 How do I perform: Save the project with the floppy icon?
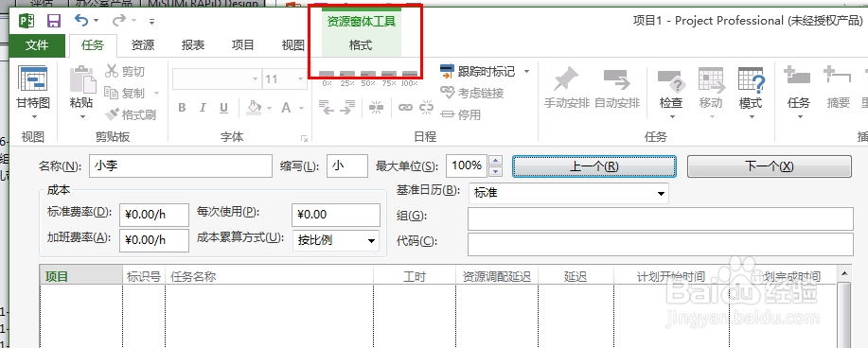coord(54,21)
